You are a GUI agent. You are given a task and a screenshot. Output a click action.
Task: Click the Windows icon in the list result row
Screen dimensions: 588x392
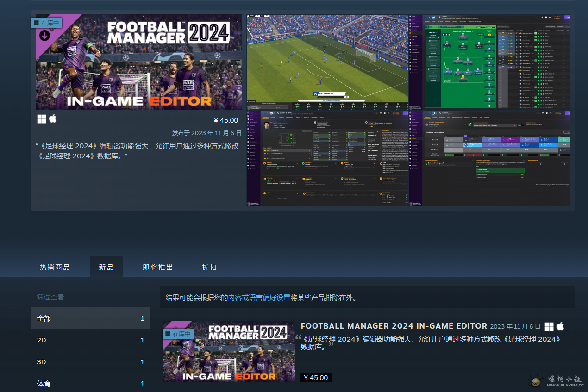(549, 326)
